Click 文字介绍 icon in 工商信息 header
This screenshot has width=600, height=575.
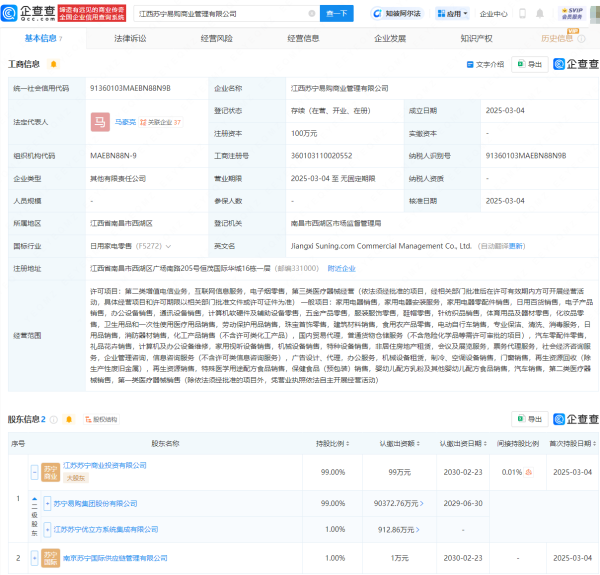(487, 64)
